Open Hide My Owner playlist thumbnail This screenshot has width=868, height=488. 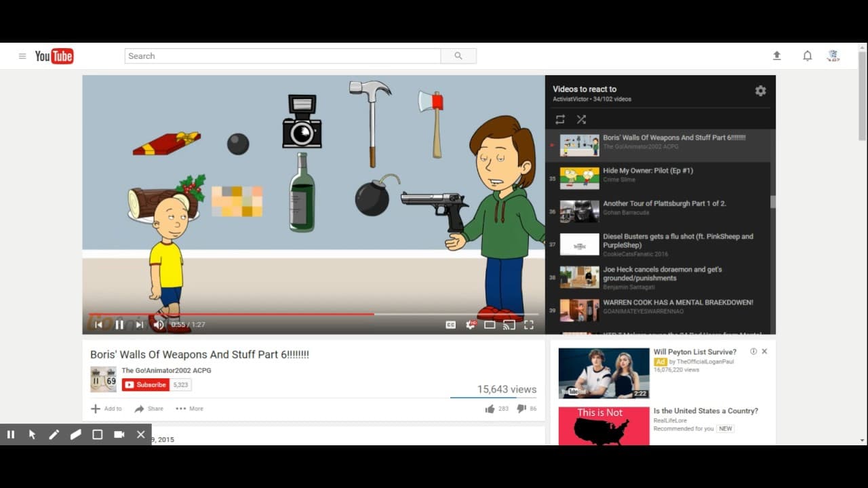click(579, 178)
